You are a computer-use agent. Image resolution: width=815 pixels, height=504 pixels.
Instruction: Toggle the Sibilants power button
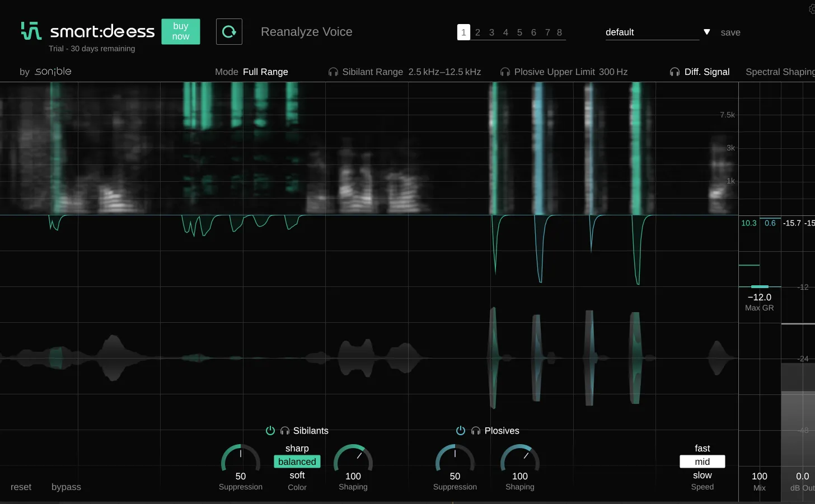[x=270, y=431]
